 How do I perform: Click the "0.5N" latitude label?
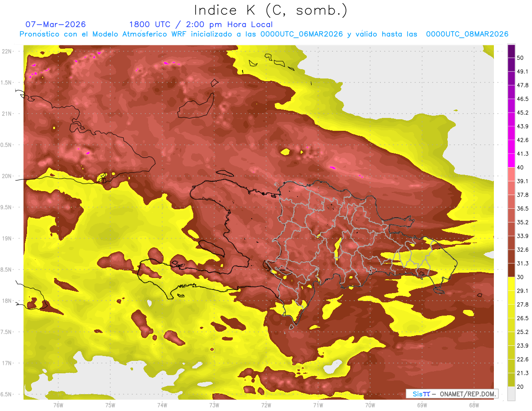(6, 145)
